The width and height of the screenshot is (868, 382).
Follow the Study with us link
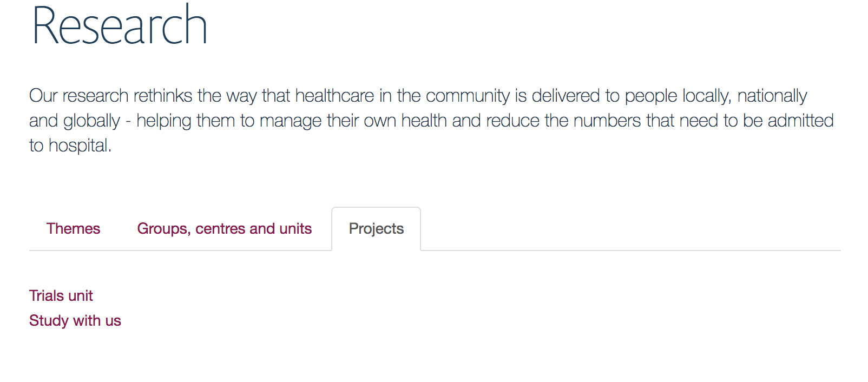point(75,321)
